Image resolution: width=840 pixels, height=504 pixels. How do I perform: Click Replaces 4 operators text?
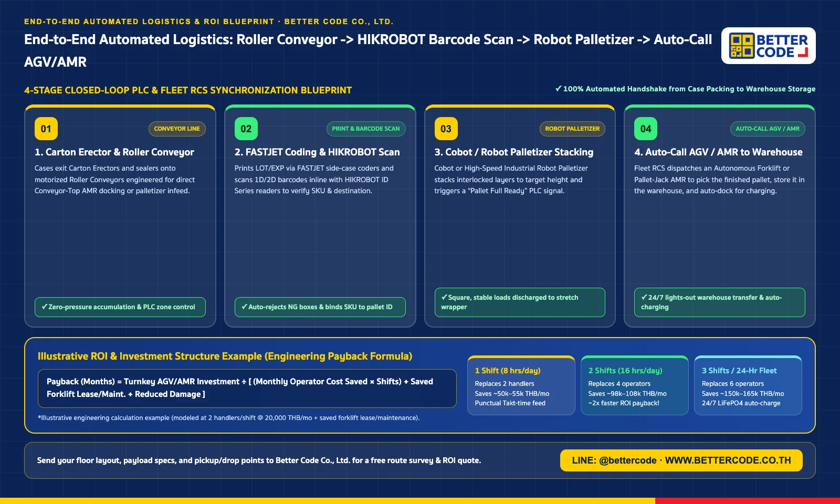619,384
